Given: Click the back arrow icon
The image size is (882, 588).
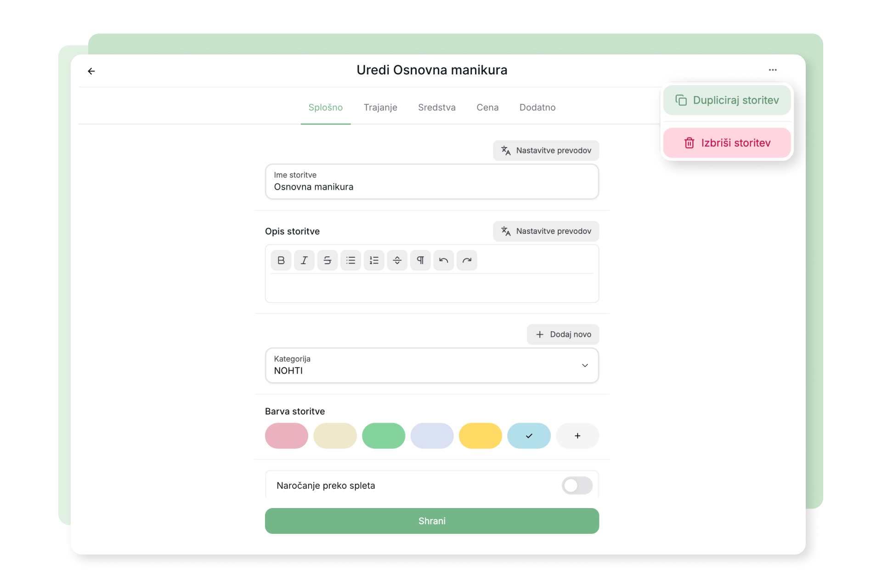Looking at the screenshot, I should (x=91, y=71).
